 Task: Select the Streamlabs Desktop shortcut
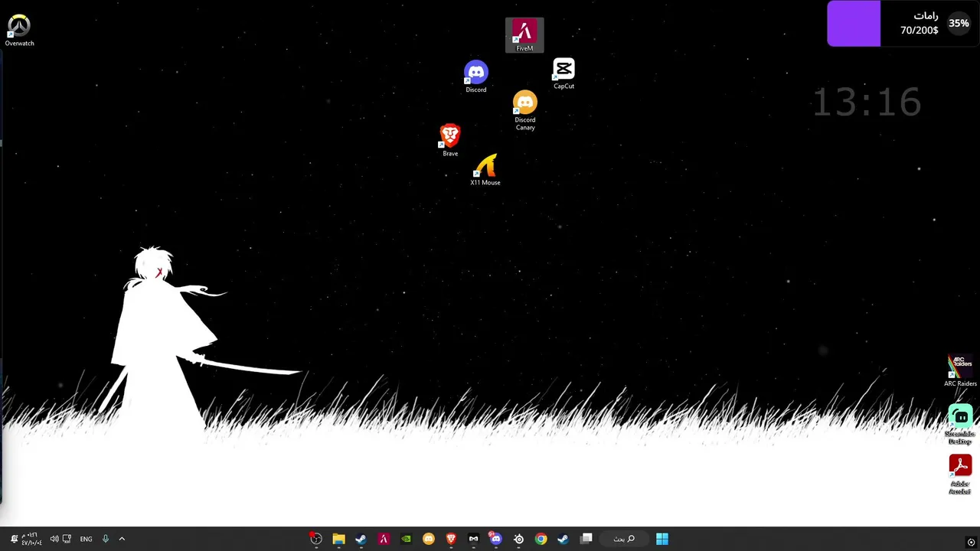coord(960,425)
